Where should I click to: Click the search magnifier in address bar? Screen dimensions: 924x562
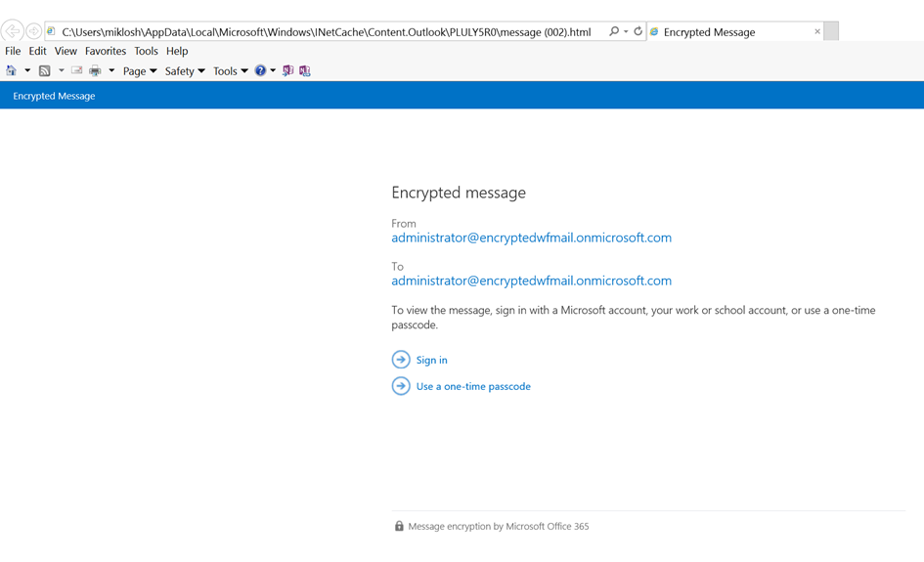[614, 31]
